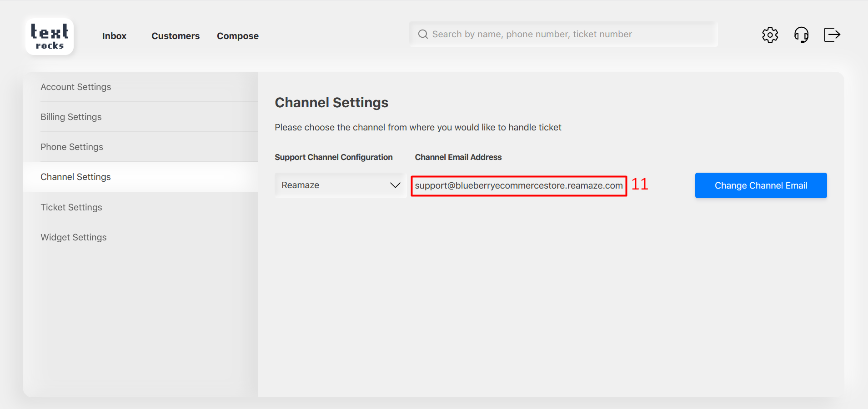Click the chevron arrow beside Reamaze
Screen dimensions: 868x409
coord(395,185)
